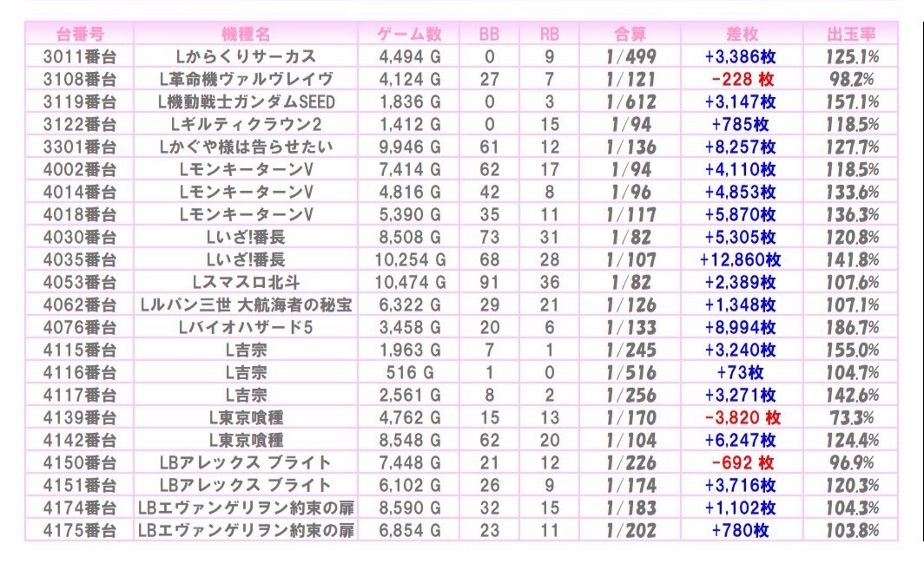Select the 3011番台 cell
The width and height of the screenshot is (924, 564).
coord(80,56)
